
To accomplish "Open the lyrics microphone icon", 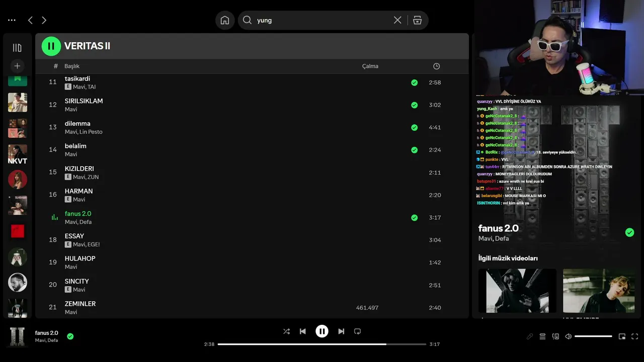I will tap(530, 336).
